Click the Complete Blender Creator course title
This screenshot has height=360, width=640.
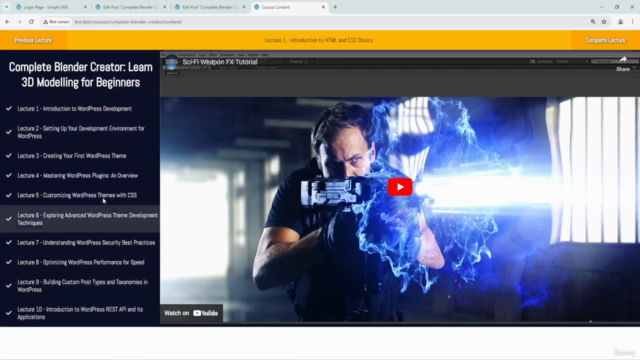click(80, 75)
